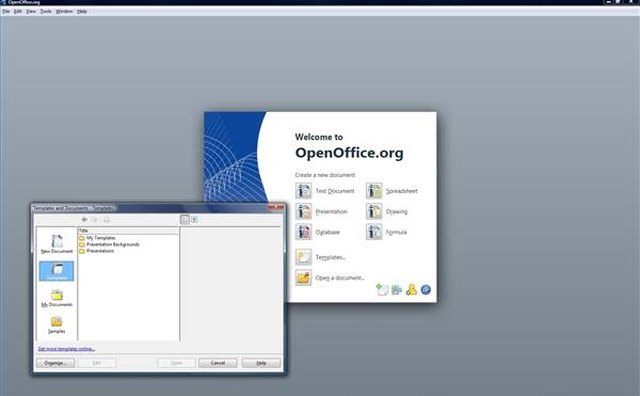Follow Get more templates online link

pyautogui.click(x=66, y=349)
